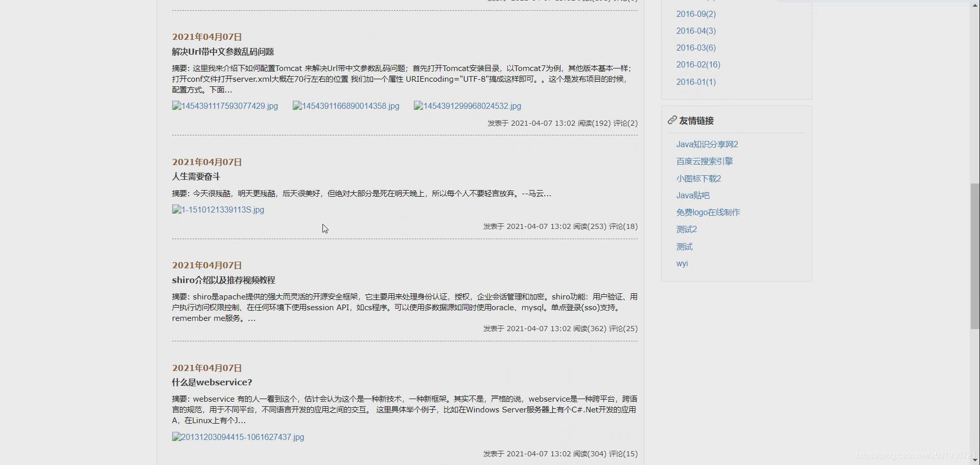
Task: Click the chain icon beside 友情链接 heading
Action: point(671,121)
